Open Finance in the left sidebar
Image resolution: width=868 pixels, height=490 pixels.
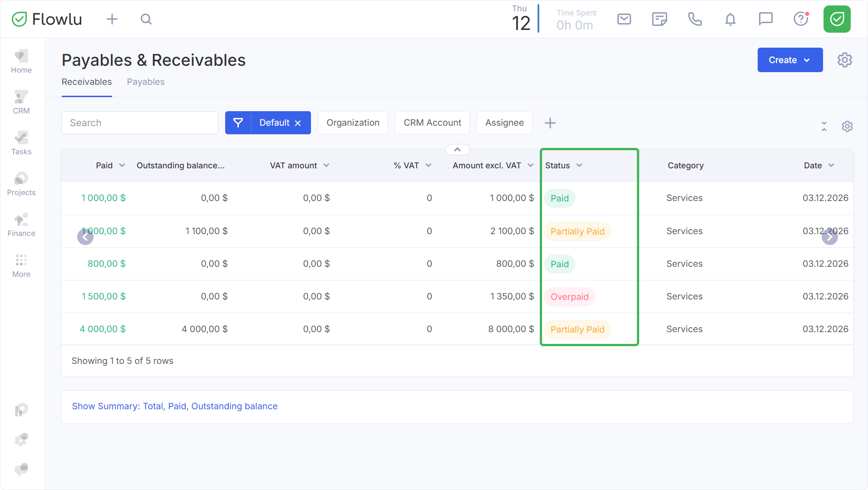[21, 225]
